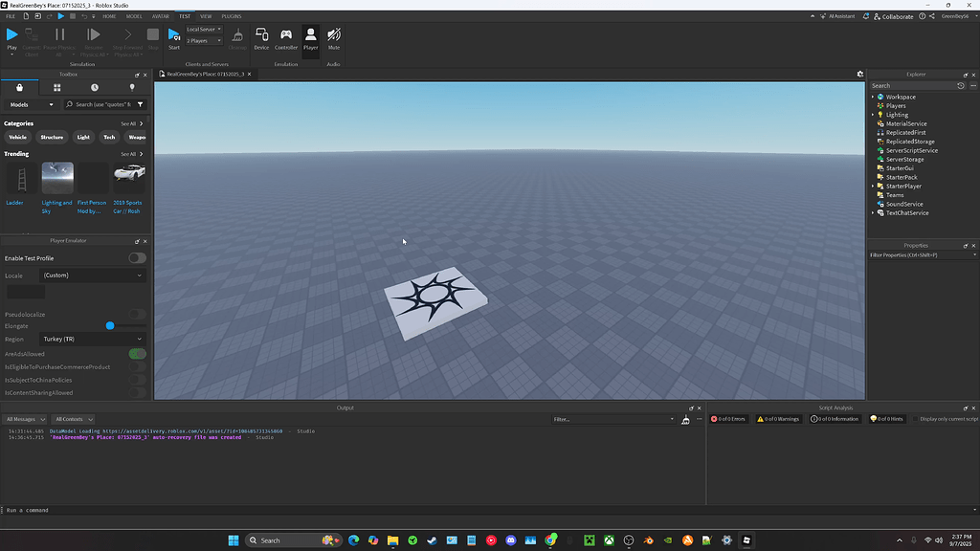Click the Collaborate button

pyautogui.click(x=893, y=16)
